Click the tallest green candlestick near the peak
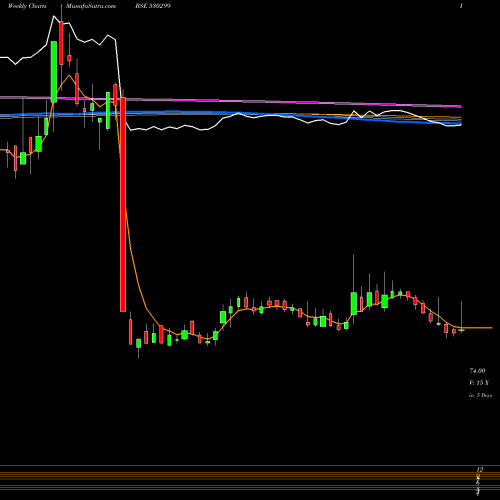500x500 pixels. 54,72
